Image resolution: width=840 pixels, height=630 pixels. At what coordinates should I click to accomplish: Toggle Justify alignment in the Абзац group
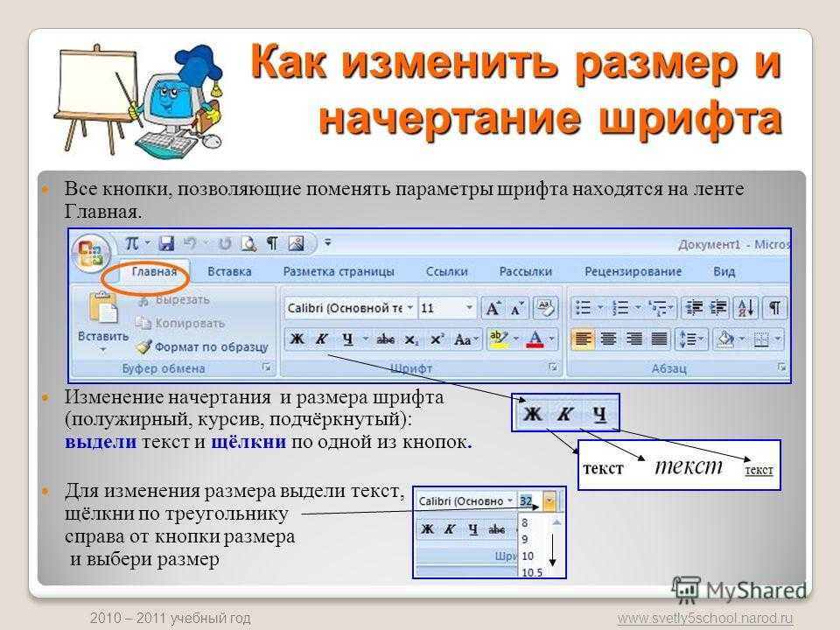pos(660,339)
